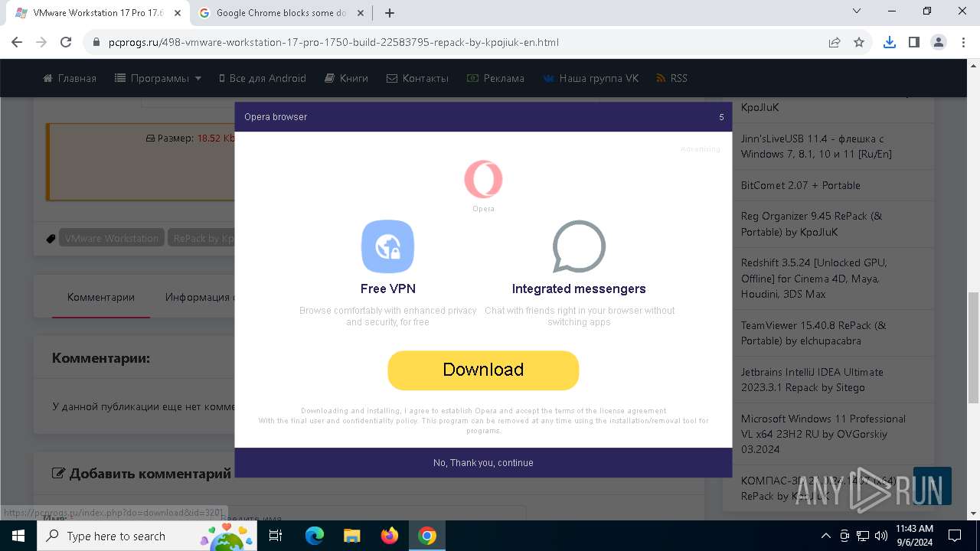Click the share page icon in address bar
This screenshot has height=551, width=980.
click(x=835, y=42)
